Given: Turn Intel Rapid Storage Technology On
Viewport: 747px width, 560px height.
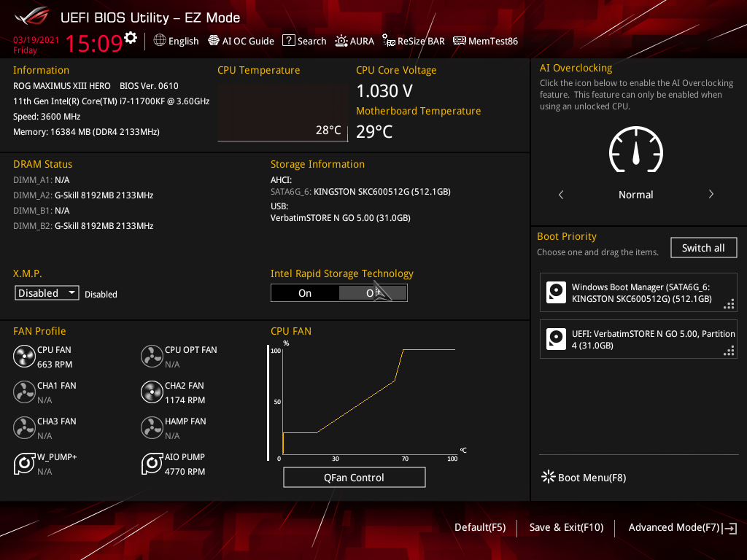Looking at the screenshot, I should click(x=305, y=293).
